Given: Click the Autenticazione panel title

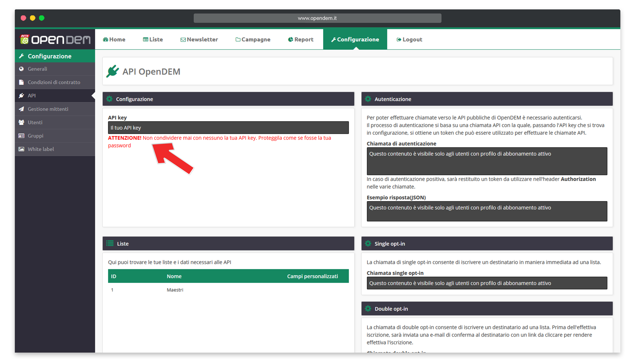Looking at the screenshot, I should click(x=393, y=99).
